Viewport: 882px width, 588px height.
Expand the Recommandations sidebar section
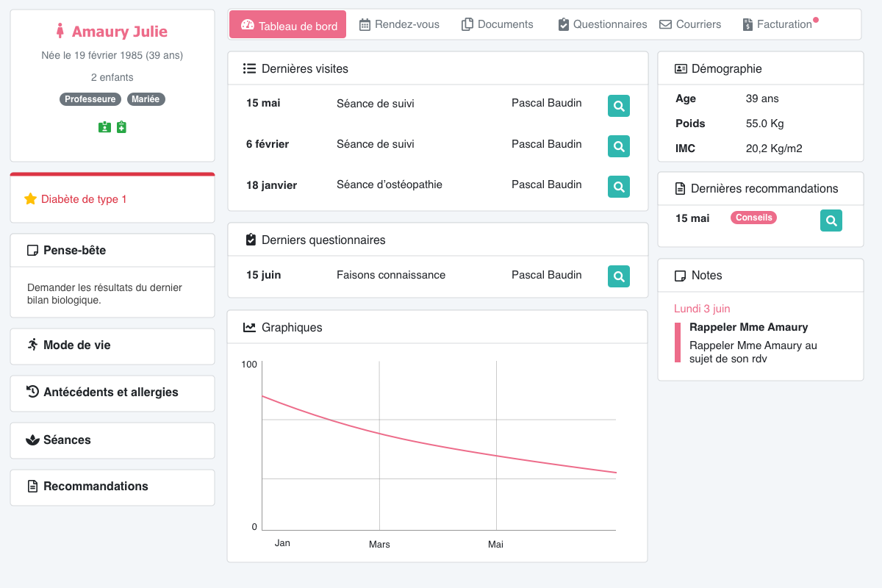pyautogui.click(x=96, y=487)
